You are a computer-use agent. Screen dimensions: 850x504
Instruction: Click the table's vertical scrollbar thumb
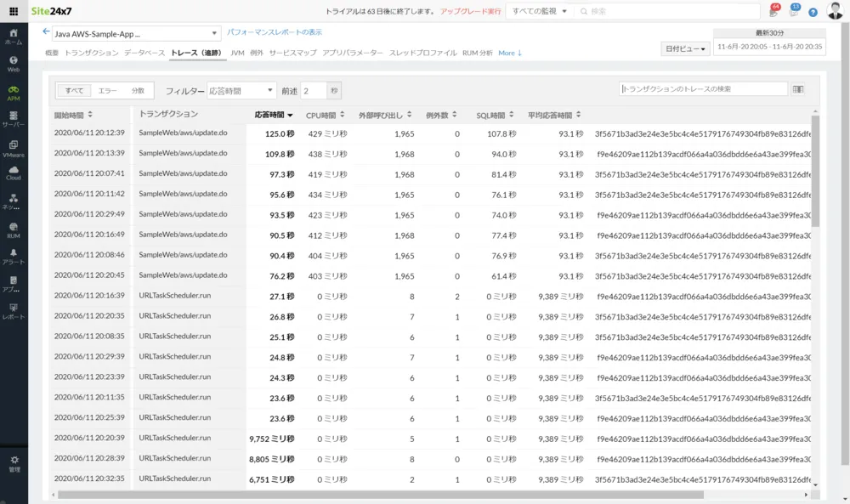(x=815, y=171)
